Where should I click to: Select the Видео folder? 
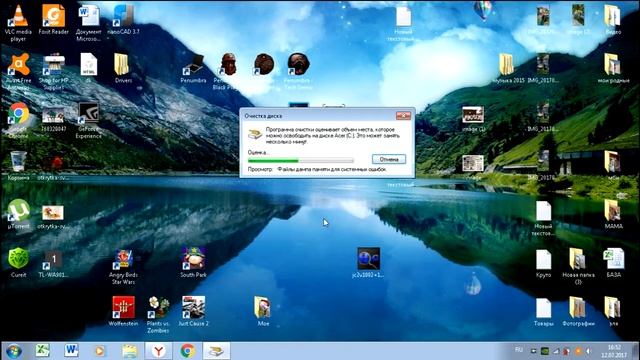point(613,20)
